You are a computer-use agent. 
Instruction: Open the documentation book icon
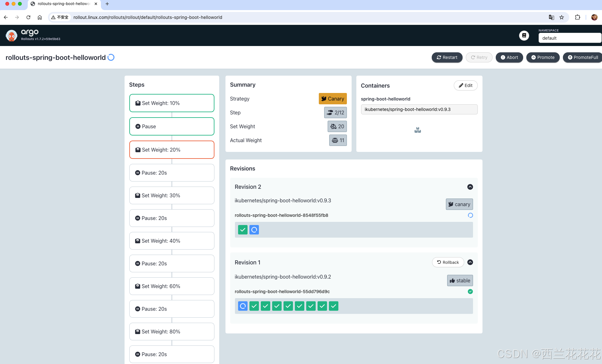click(x=524, y=36)
